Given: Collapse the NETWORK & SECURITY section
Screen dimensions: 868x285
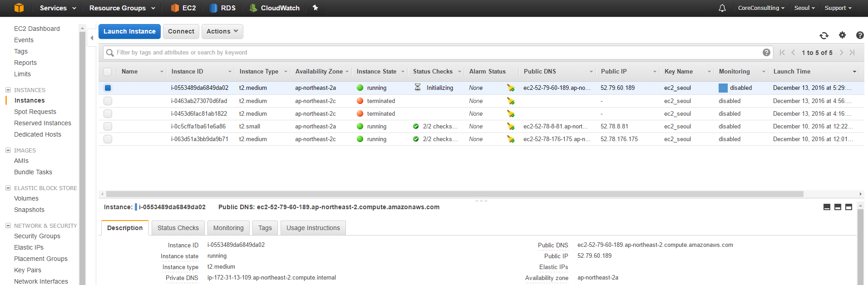Looking at the screenshot, I should pyautogui.click(x=8, y=226).
